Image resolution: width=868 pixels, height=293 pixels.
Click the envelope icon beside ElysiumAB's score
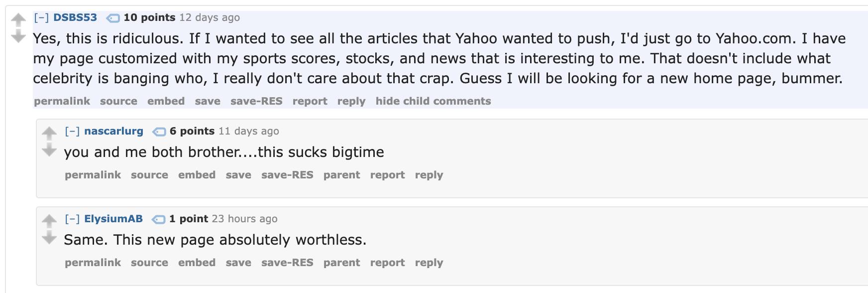[158, 218]
